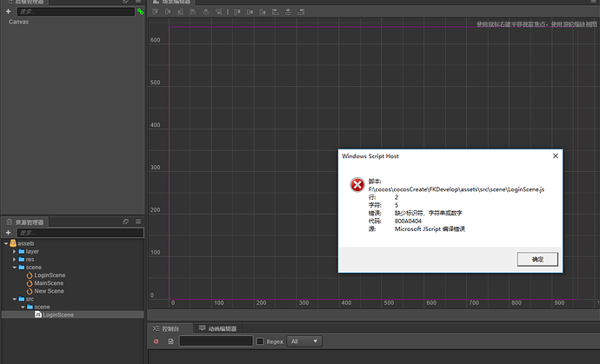Expand the layer folder

click(x=14, y=252)
